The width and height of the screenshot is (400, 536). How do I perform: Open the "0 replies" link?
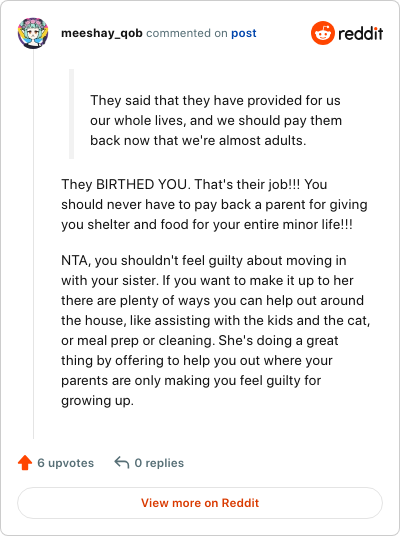[x=159, y=463]
